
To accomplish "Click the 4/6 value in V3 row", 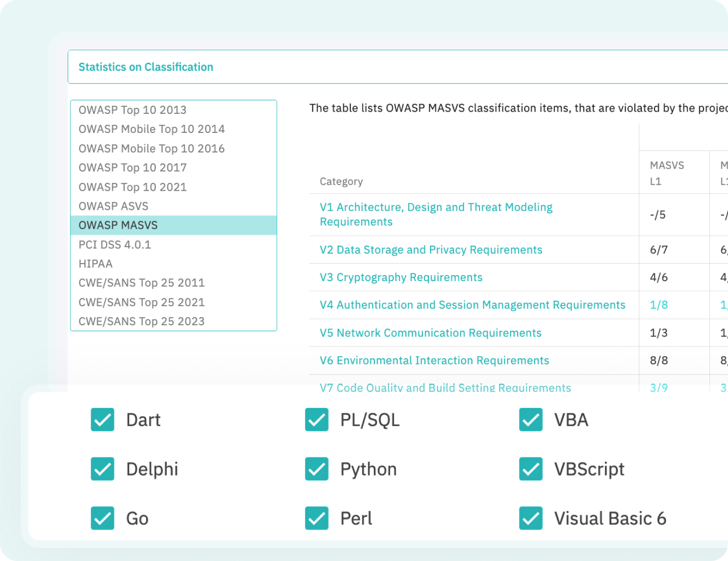I will [x=659, y=277].
